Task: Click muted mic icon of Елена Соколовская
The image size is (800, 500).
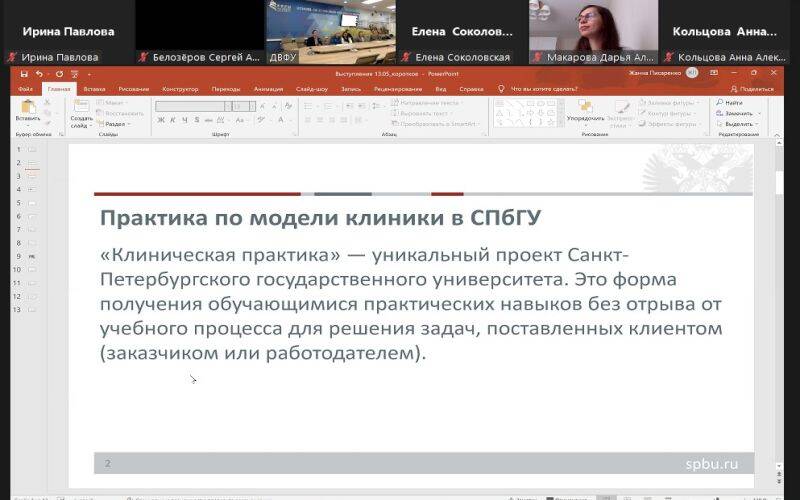Action: tap(406, 57)
